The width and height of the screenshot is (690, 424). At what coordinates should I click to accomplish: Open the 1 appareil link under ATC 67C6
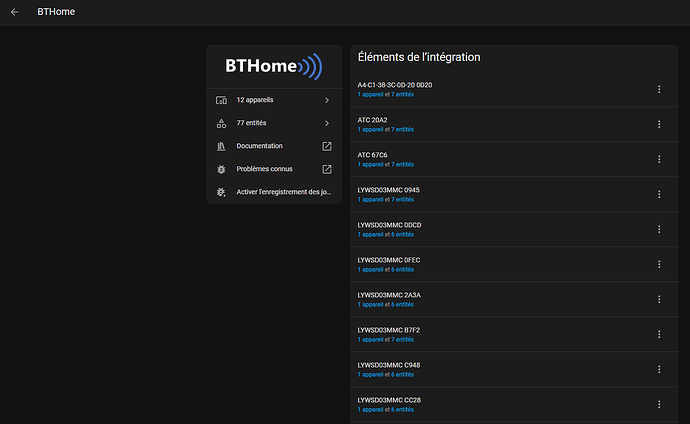pyautogui.click(x=370, y=164)
